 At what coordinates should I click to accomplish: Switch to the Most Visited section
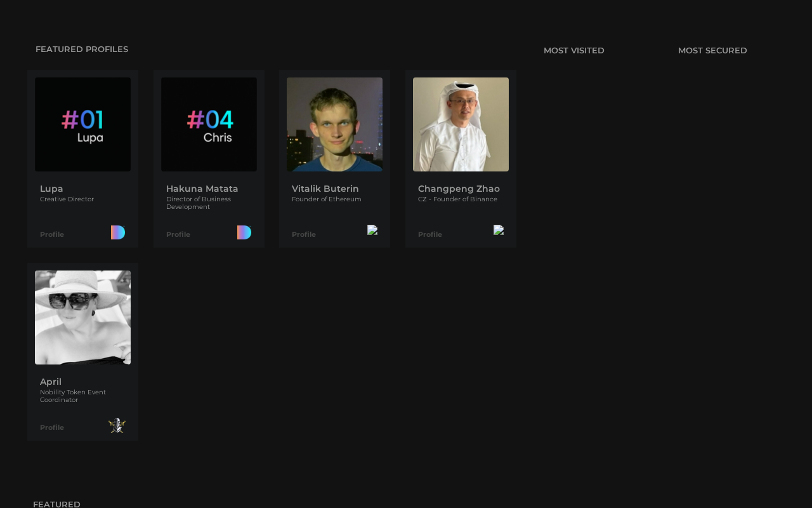point(574,50)
